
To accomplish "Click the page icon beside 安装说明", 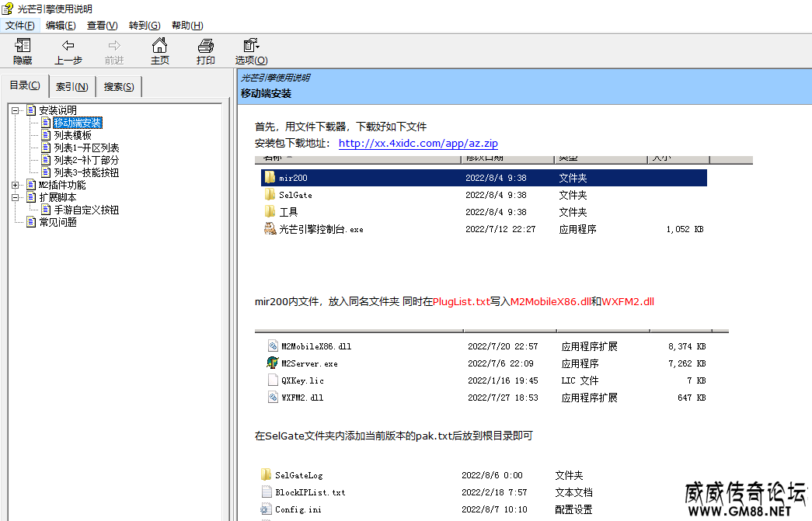I will point(31,110).
